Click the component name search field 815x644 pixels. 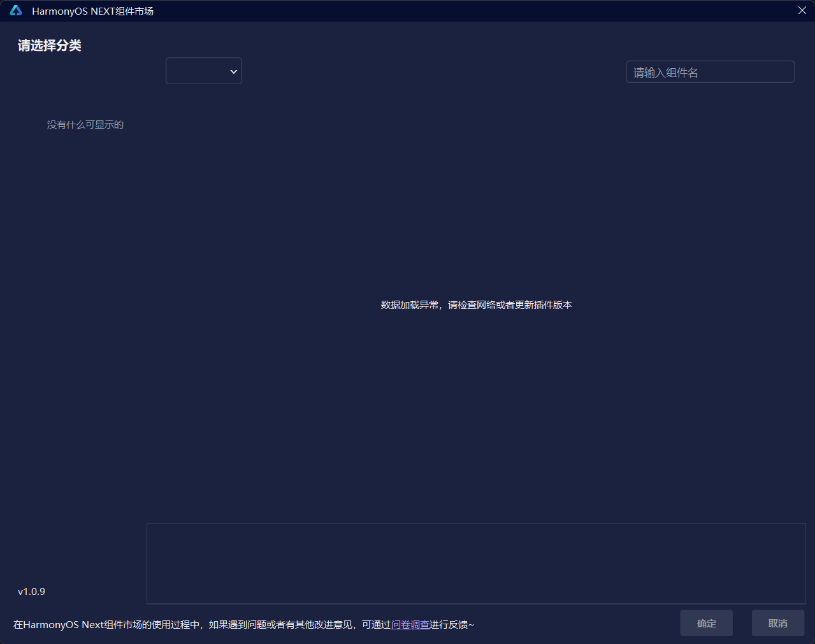tap(710, 72)
